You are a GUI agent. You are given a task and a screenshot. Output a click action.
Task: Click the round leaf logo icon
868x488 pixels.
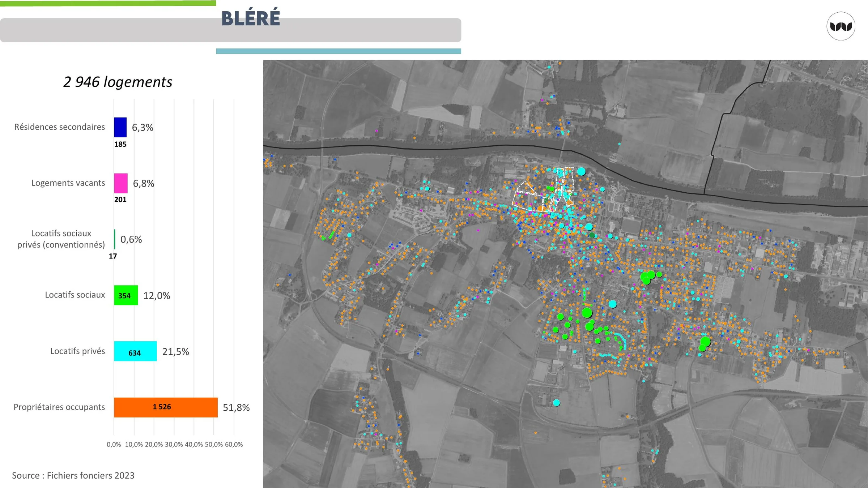point(841,26)
